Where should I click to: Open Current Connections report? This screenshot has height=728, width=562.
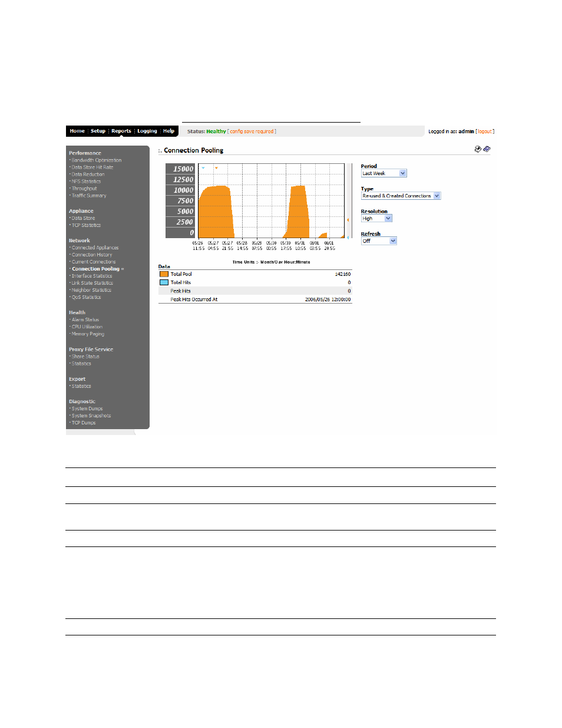click(x=94, y=262)
